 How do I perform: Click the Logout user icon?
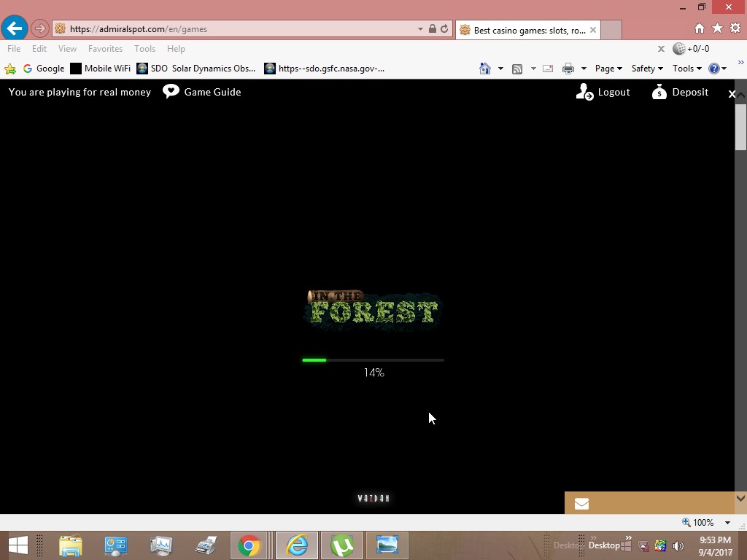[x=584, y=92]
